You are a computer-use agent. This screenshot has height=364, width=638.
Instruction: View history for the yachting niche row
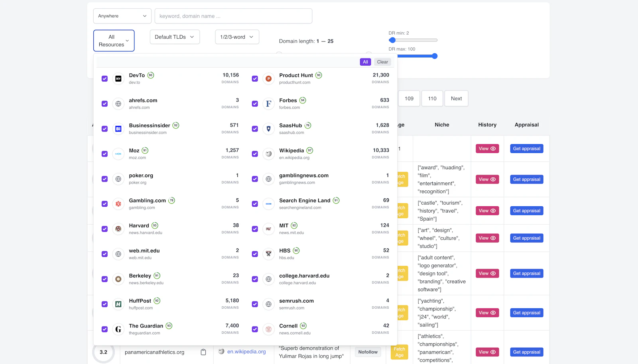[x=487, y=313]
